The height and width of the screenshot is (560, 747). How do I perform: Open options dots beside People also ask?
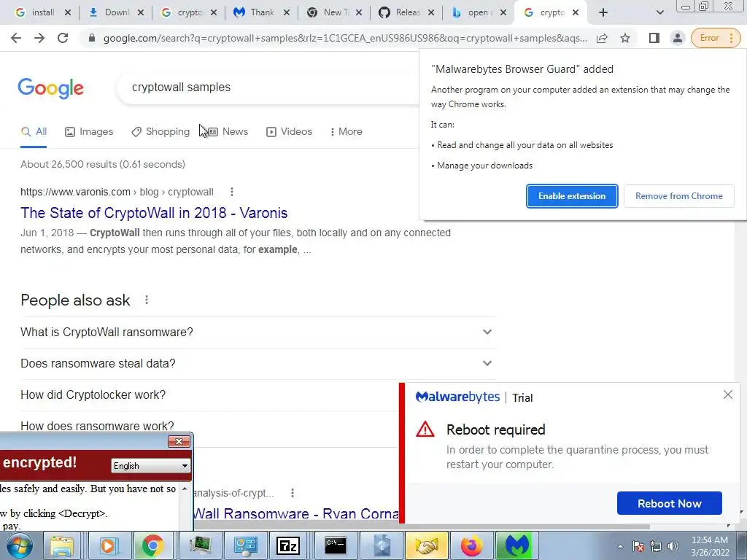147,300
